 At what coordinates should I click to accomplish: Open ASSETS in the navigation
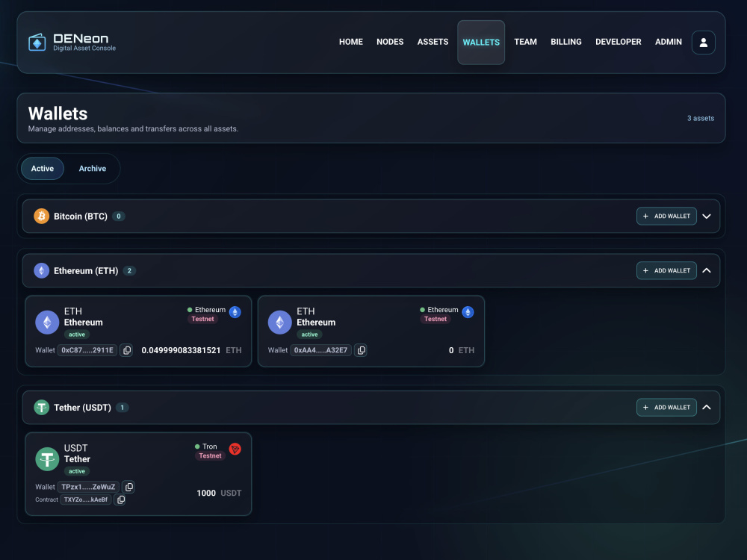[433, 42]
